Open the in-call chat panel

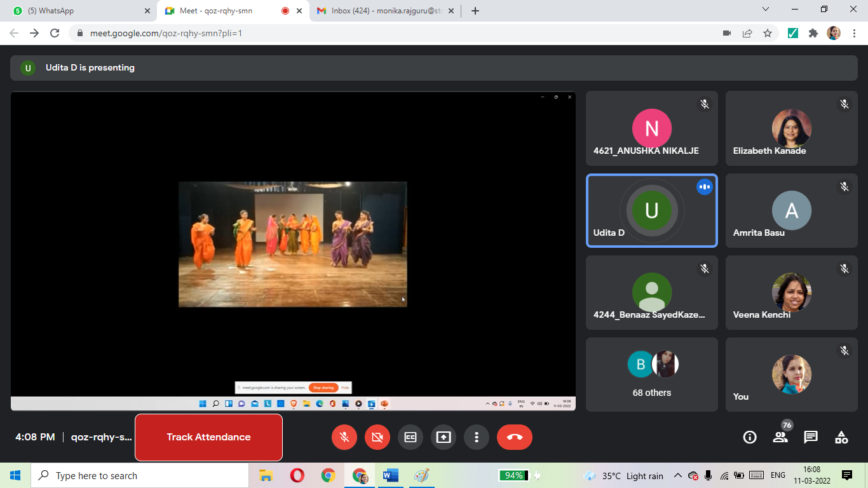(x=811, y=437)
